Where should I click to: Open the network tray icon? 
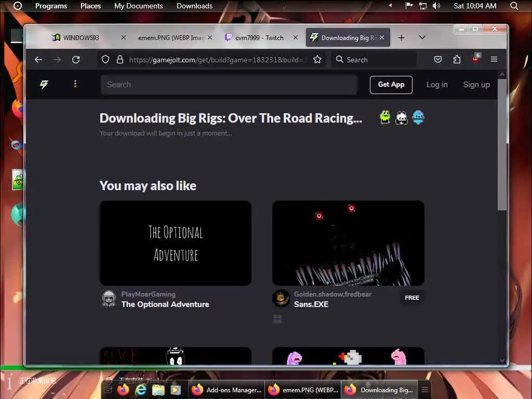point(423,6)
